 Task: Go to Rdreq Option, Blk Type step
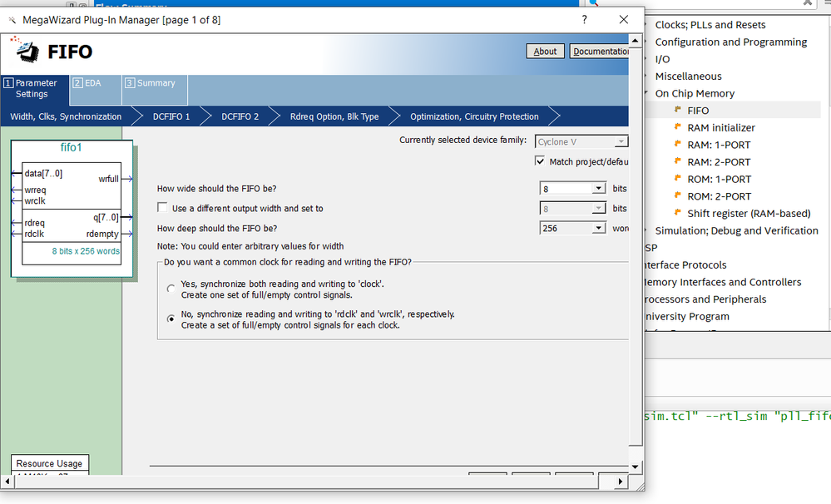(334, 116)
